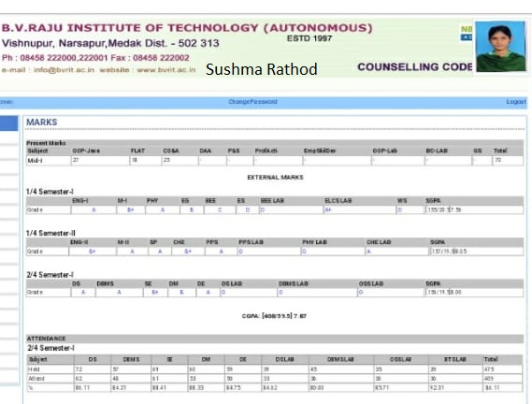
Task: Click the Mid-I Total marks field
Action: [x=508, y=160]
